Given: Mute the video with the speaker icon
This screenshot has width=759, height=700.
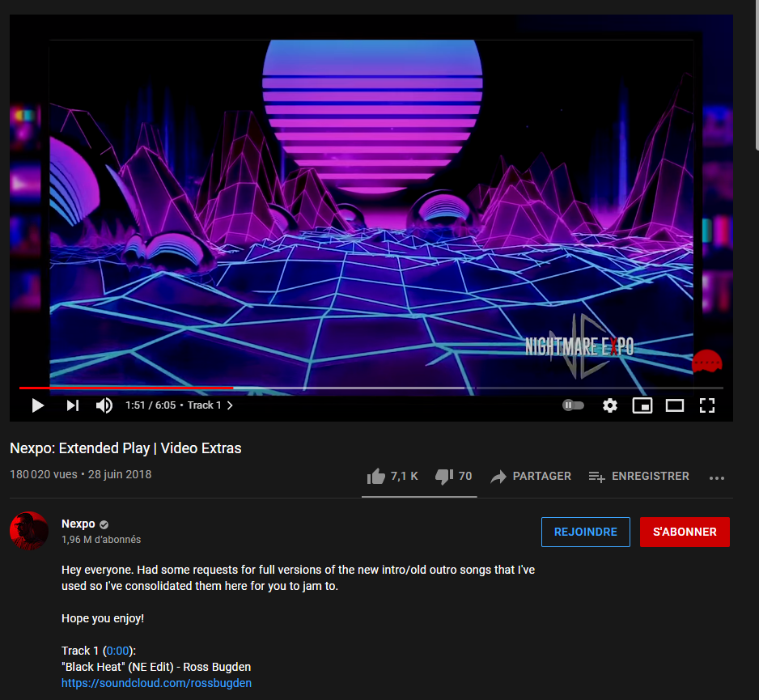Looking at the screenshot, I should (104, 405).
